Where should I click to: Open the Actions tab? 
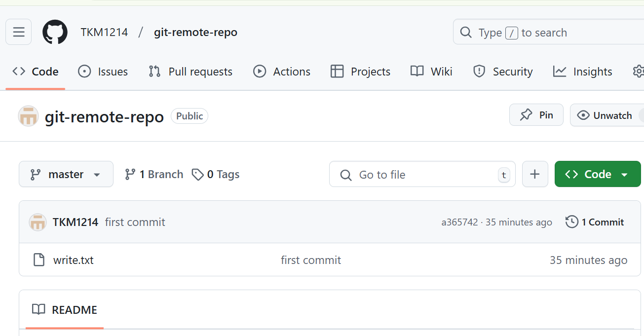click(x=281, y=72)
